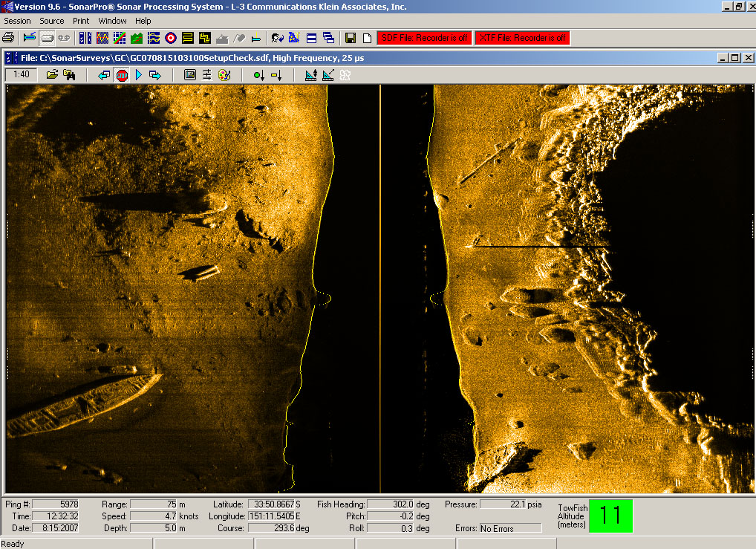Turn on the XTF File Recorder

(x=522, y=37)
